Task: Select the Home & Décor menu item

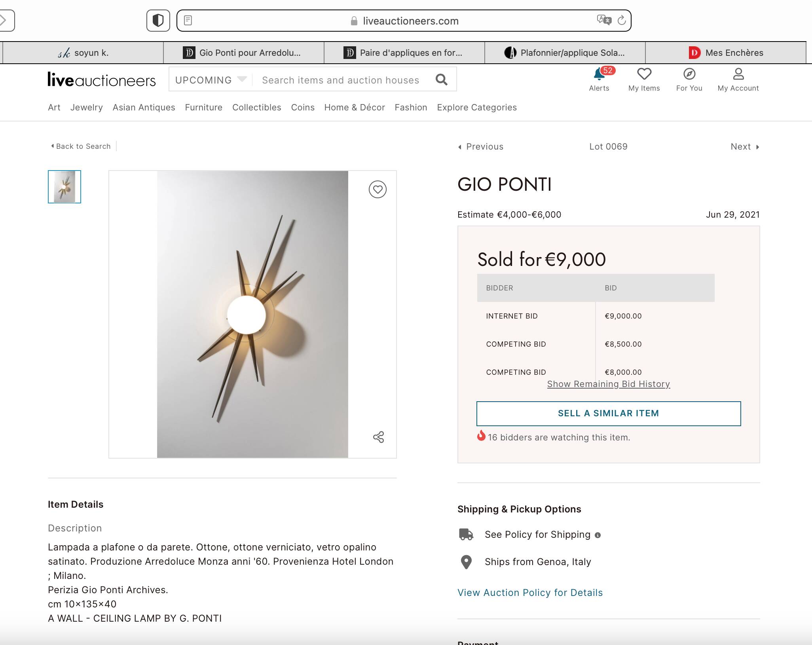Action: tap(355, 107)
